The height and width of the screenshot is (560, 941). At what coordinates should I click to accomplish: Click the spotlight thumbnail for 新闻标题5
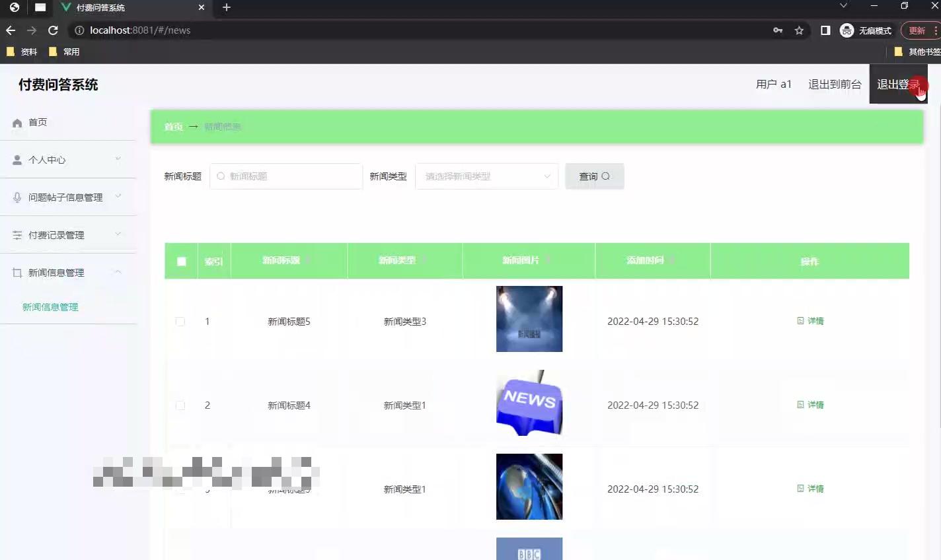(x=529, y=319)
